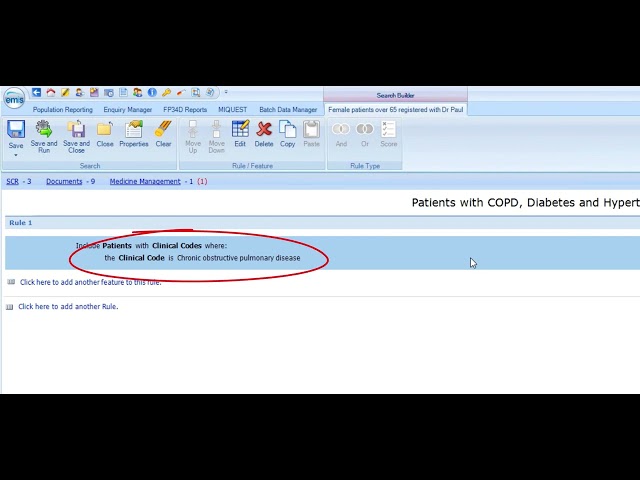Click the magnifier over document icon

tap(196, 93)
